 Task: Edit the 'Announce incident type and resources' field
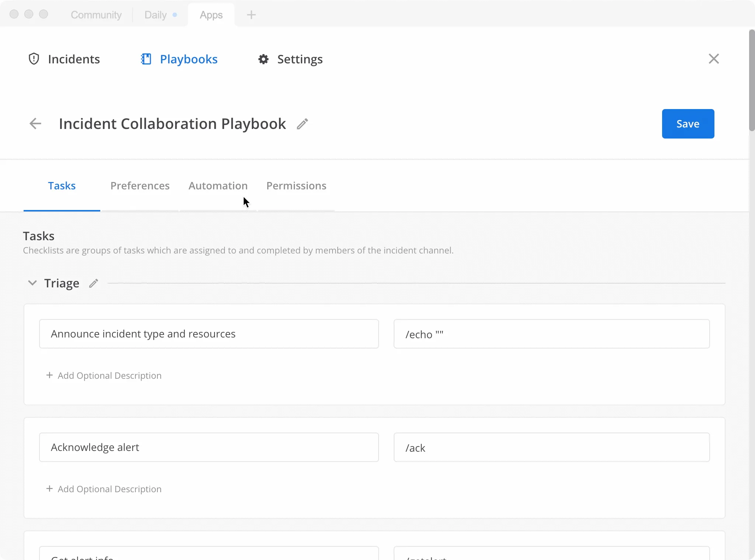[209, 334]
